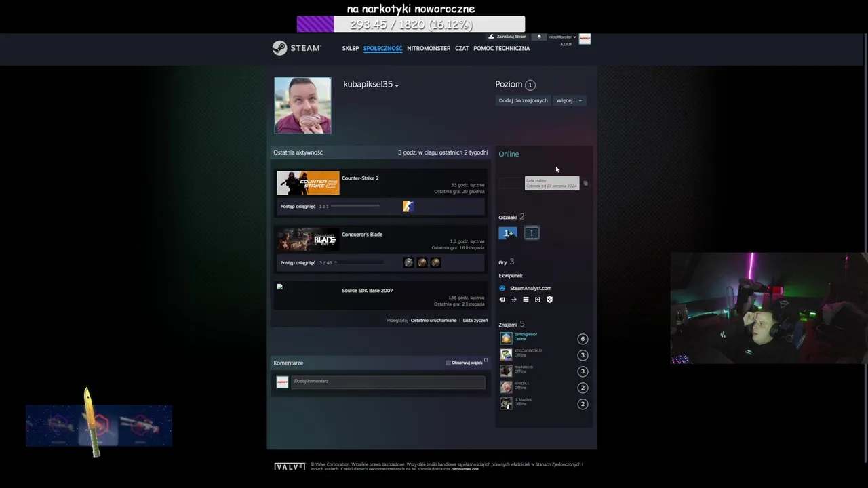Click the blue SteamAnalyst logo icon
The image size is (868, 488).
click(502, 288)
